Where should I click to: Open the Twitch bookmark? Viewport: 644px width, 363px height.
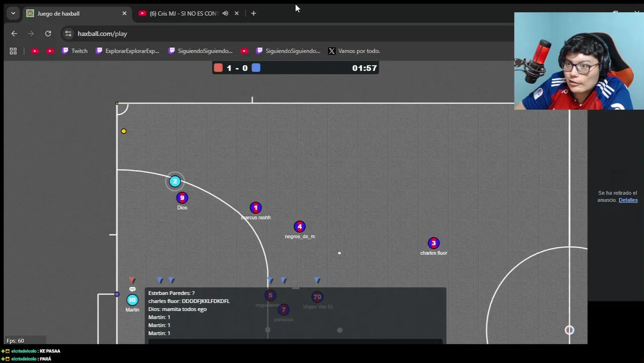(x=75, y=51)
